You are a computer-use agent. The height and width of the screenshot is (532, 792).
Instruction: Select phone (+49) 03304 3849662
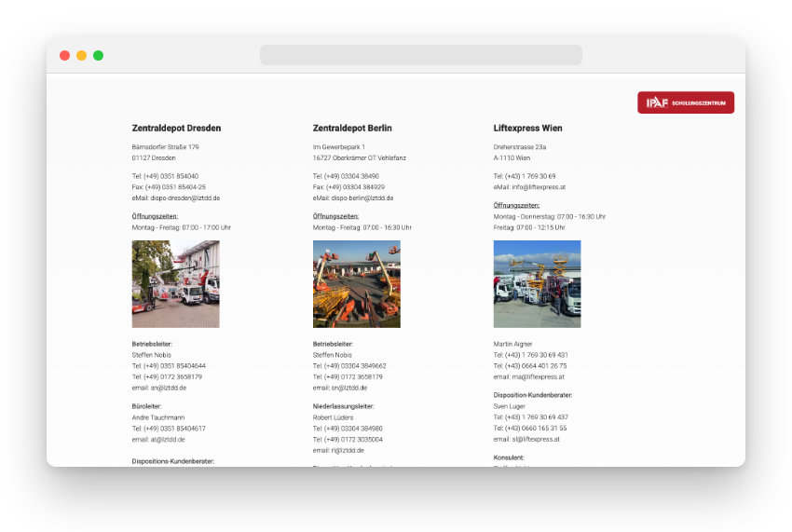355,366
